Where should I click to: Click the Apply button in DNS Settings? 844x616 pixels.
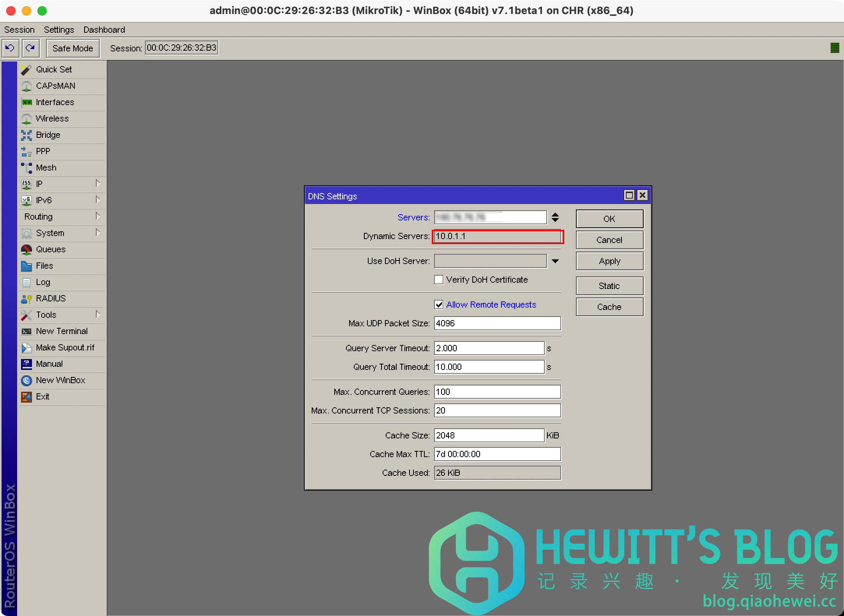coord(609,261)
